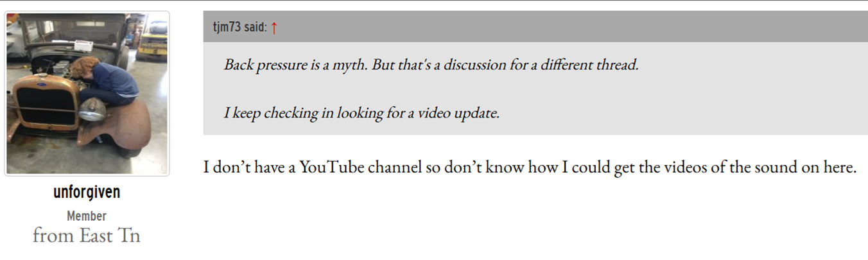Click the chrome headlight in the avatar photo
The height and width of the screenshot is (260, 868).
[92, 110]
